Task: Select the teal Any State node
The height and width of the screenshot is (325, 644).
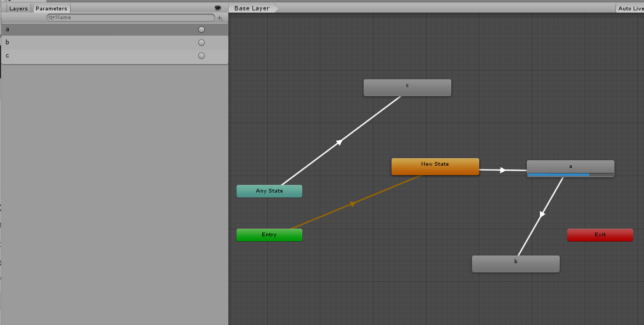Action: click(x=269, y=191)
